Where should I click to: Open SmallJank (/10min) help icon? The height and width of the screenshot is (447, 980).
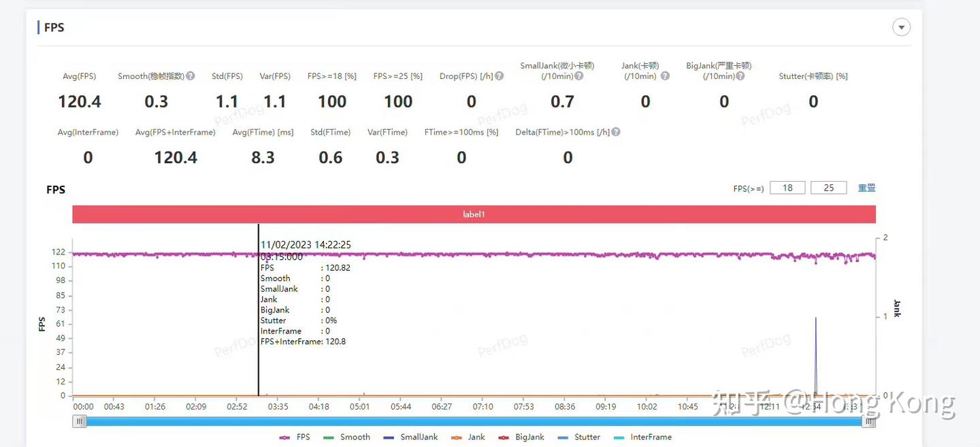578,76
